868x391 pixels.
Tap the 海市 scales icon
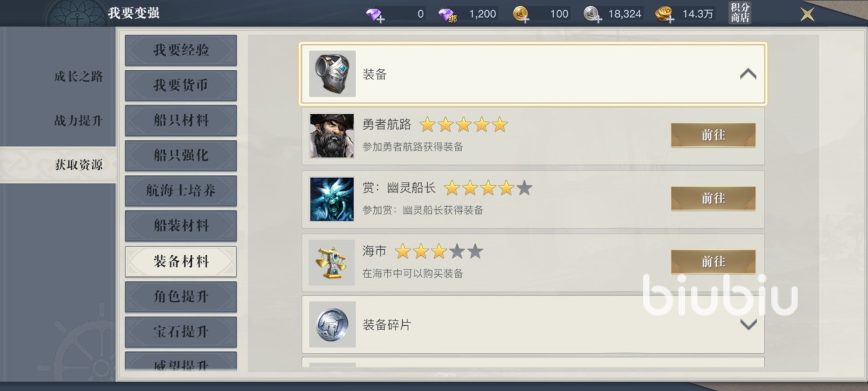tap(332, 262)
